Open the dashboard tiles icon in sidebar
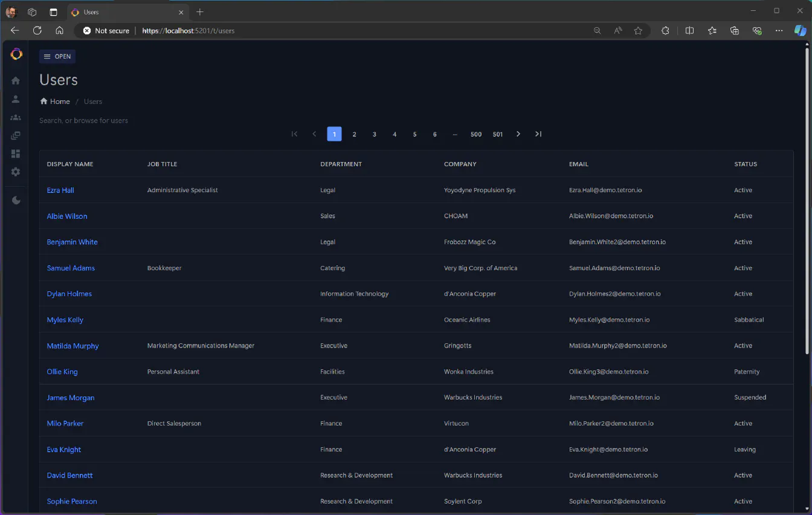This screenshot has height=515, width=812. pos(16,154)
